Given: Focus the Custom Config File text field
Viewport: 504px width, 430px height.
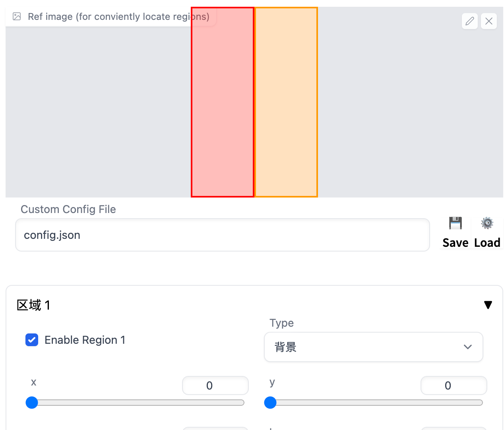Looking at the screenshot, I should (222, 235).
